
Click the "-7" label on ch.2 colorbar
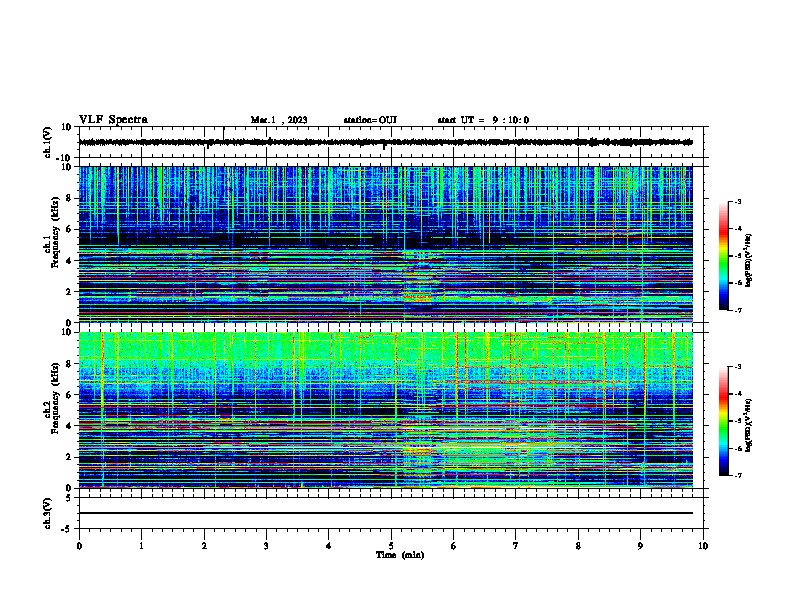point(737,476)
